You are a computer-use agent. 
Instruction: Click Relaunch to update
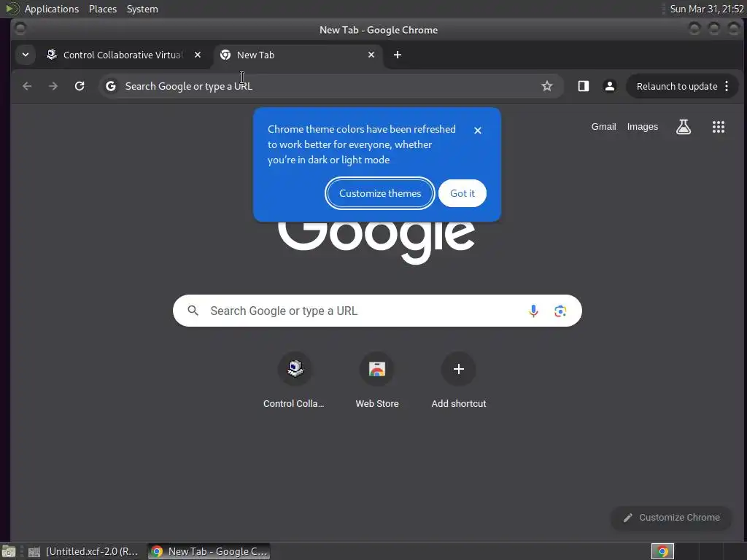click(676, 86)
